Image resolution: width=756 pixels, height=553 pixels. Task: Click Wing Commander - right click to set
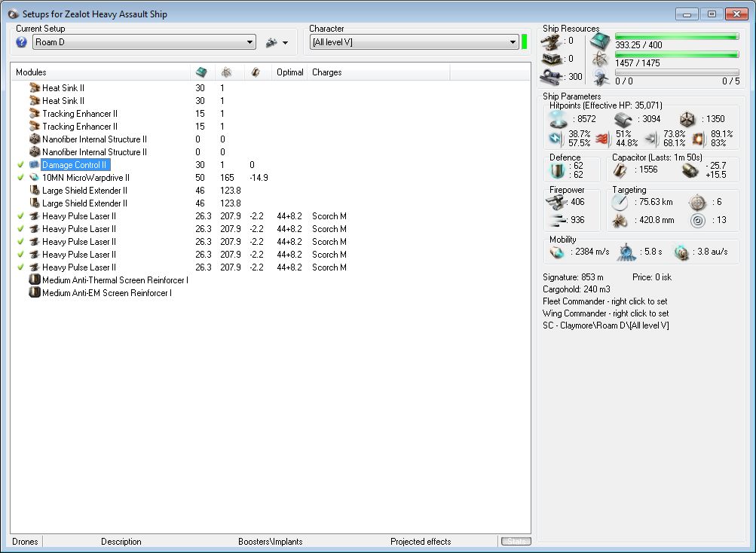pos(605,313)
